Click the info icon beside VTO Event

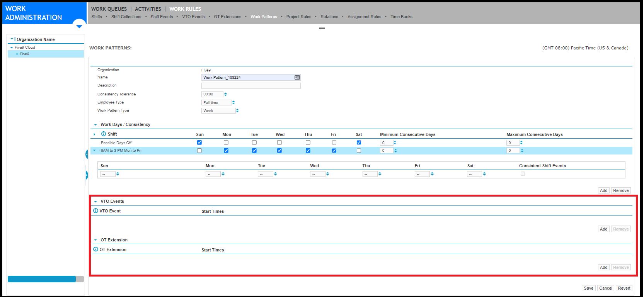pos(96,211)
